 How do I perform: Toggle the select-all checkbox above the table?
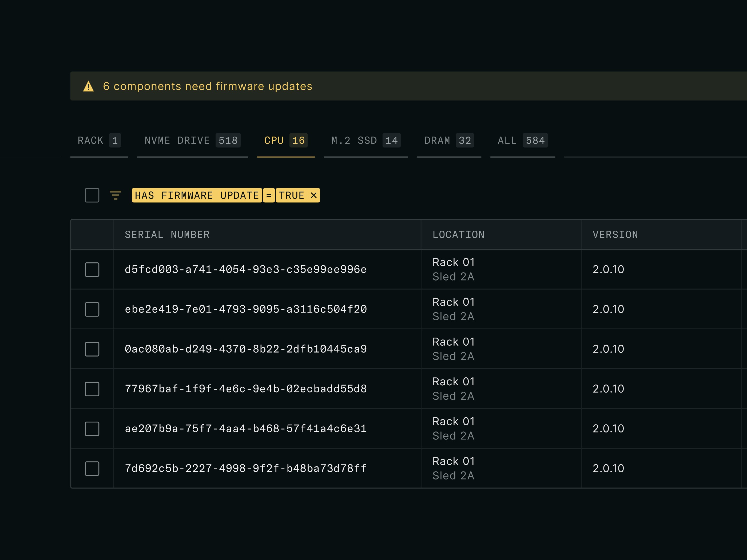click(92, 195)
